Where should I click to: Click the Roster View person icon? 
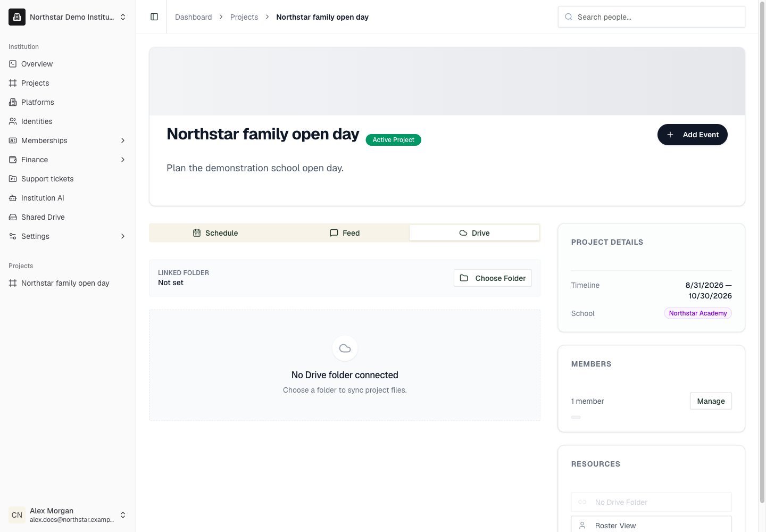pyautogui.click(x=582, y=526)
